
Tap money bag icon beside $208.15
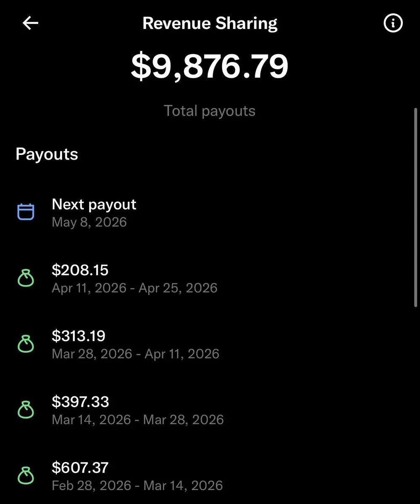click(x=26, y=278)
